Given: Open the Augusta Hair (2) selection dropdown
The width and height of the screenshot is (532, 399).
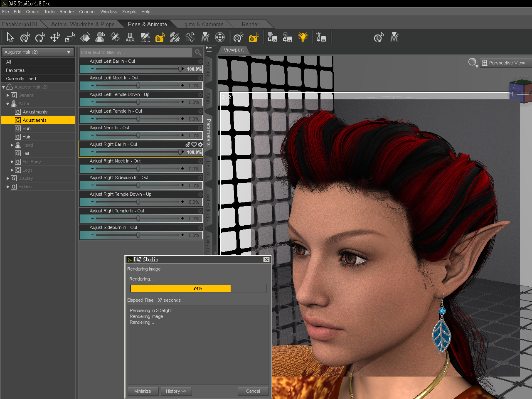Looking at the screenshot, I should point(38,52).
